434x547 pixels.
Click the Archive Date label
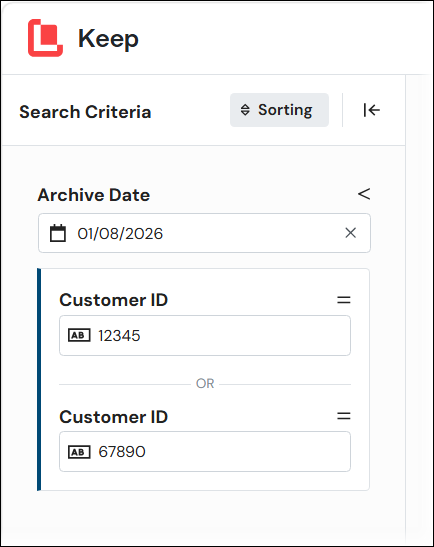tap(94, 195)
